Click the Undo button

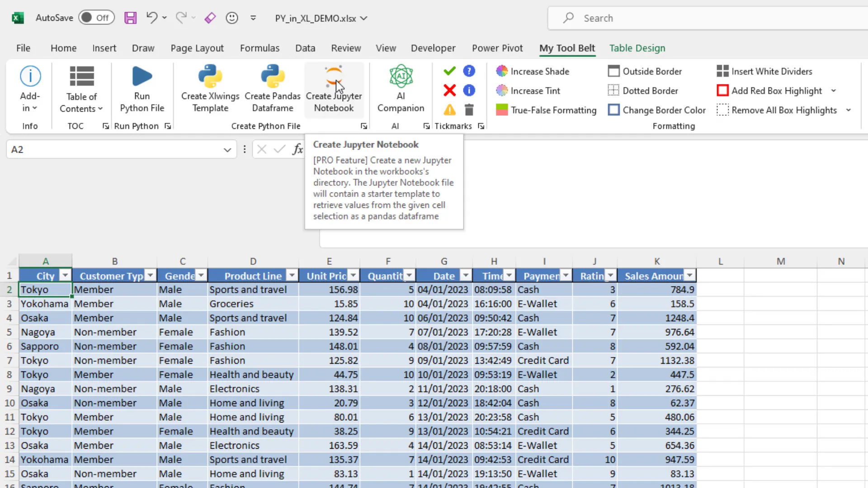click(151, 18)
